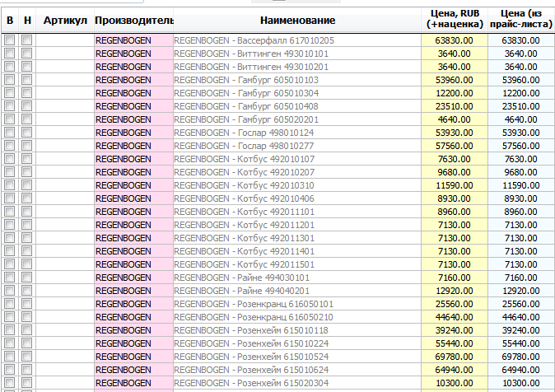Image resolution: width=555 pixels, height=392 pixels.
Task: Click the Цена, RUB (+наценка) column header
Action: click(455, 19)
